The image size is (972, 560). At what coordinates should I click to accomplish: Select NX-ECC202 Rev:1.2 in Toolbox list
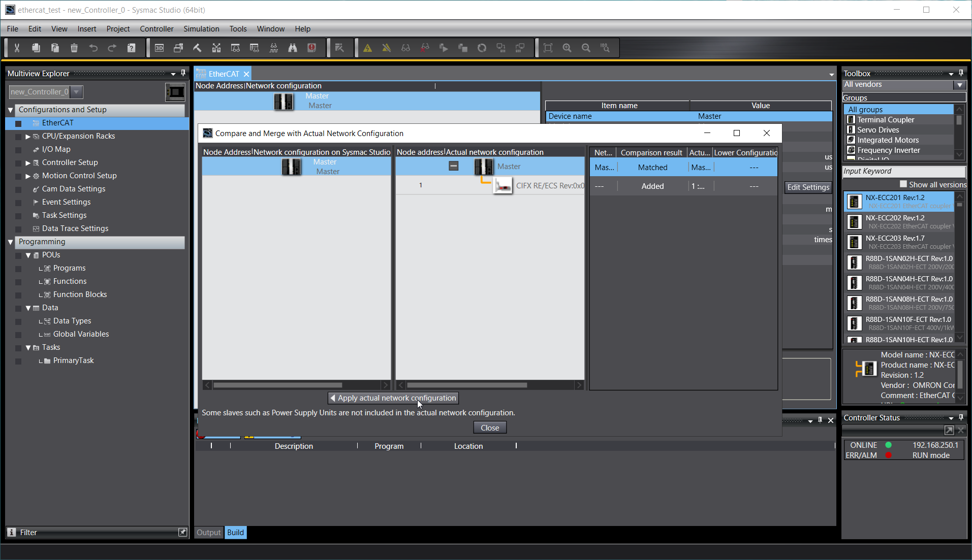click(899, 222)
